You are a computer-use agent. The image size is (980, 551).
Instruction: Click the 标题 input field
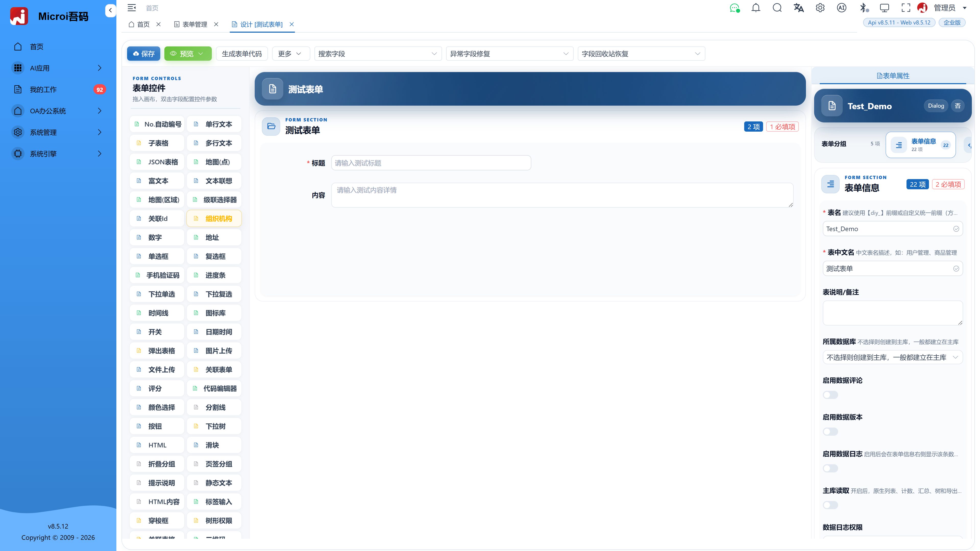pyautogui.click(x=431, y=163)
